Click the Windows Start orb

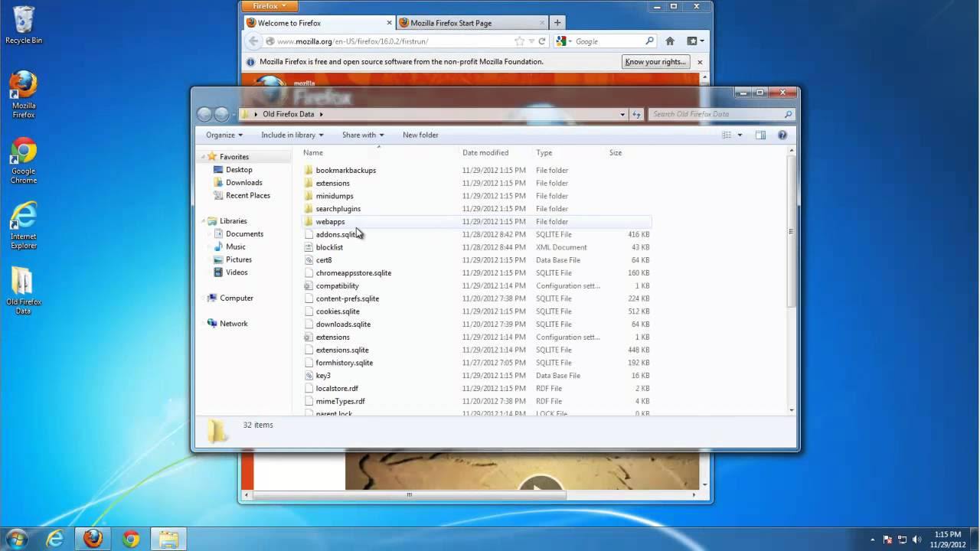point(16,538)
